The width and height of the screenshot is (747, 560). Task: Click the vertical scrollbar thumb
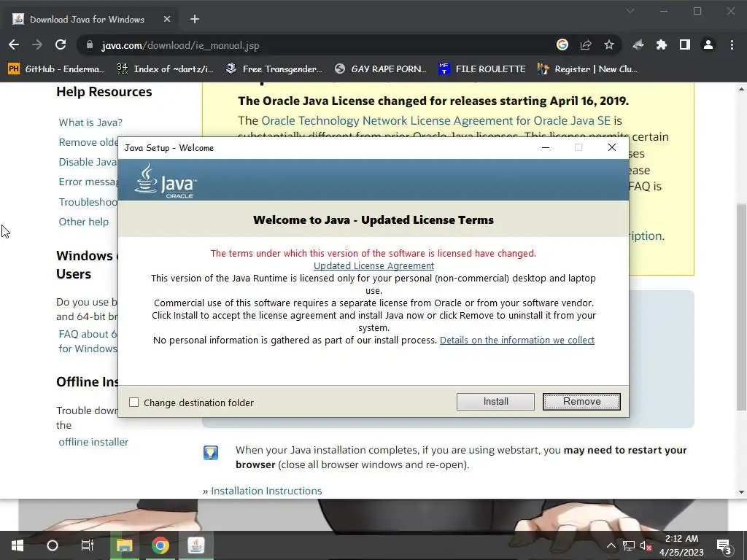point(741,307)
